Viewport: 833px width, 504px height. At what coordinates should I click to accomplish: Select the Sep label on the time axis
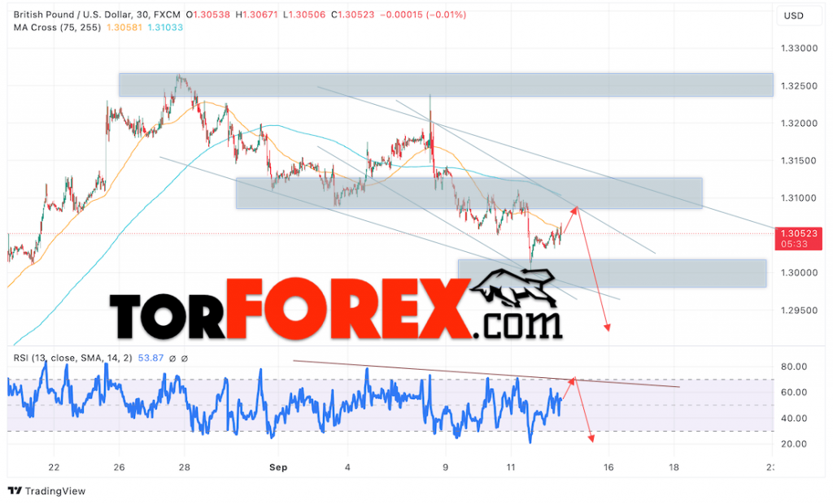pyautogui.click(x=277, y=467)
